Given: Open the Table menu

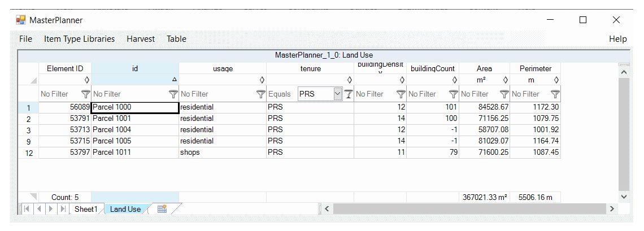Looking at the screenshot, I should coord(176,39).
